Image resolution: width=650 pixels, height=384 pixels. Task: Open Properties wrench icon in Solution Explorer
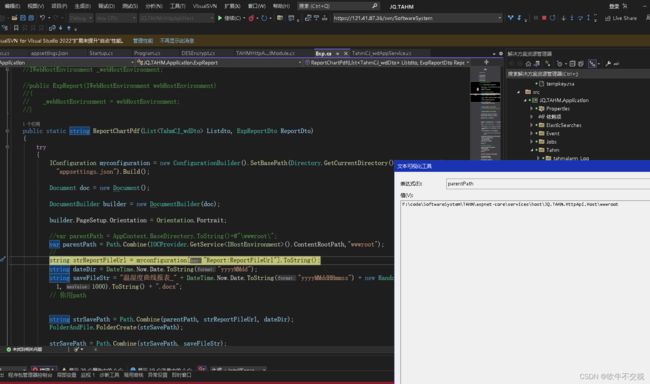(x=608, y=64)
